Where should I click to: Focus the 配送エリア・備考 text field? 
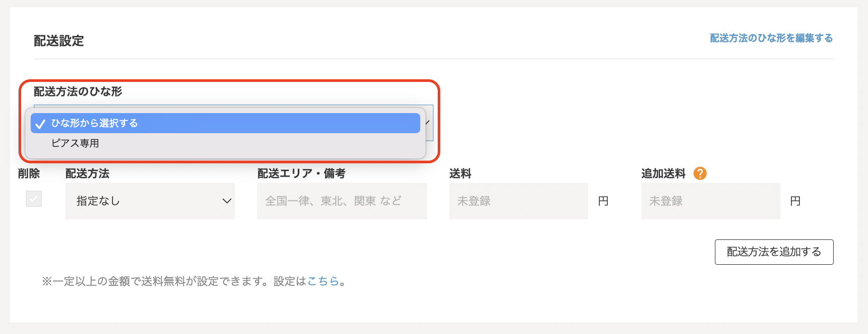[x=342, y=201]
